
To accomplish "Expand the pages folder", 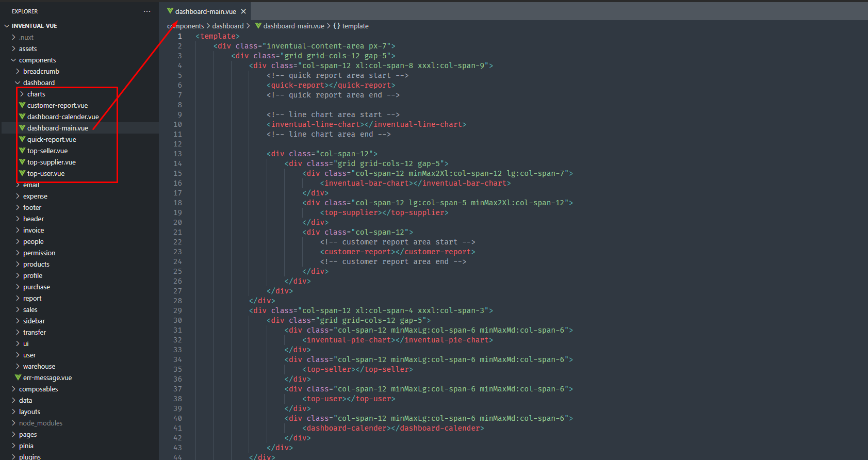I will pyautogui.click(x=14, y=434).
